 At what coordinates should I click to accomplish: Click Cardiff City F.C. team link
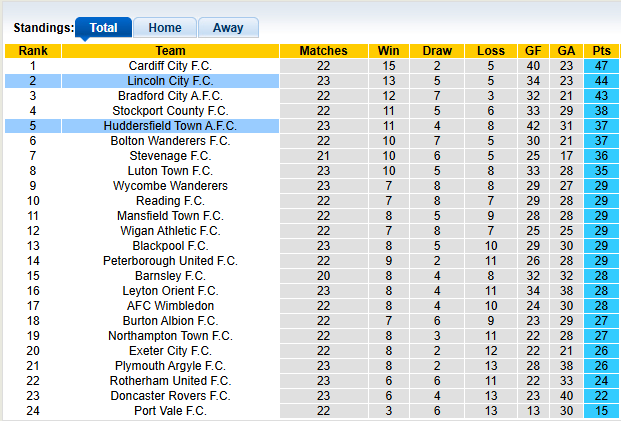170,66
